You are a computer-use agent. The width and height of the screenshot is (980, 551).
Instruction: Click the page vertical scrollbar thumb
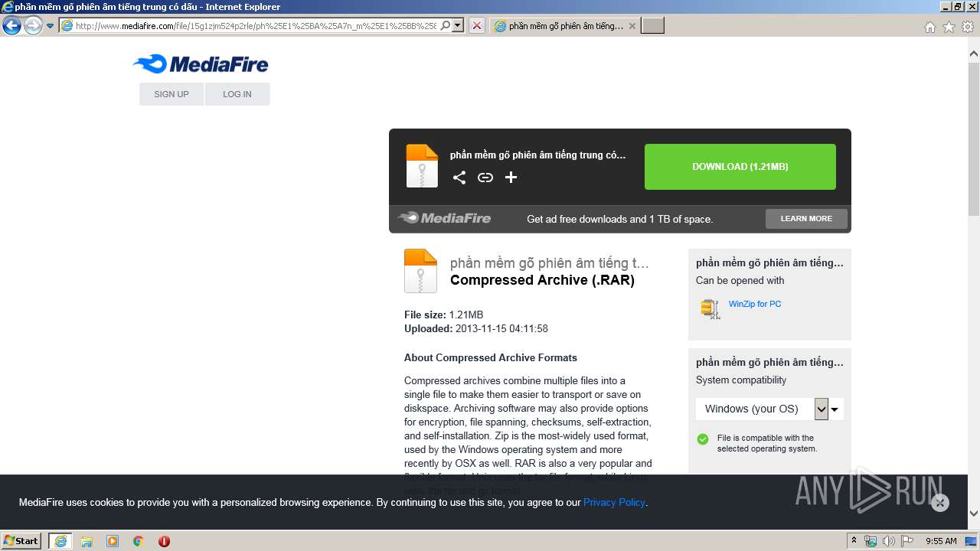click(974, 138)
